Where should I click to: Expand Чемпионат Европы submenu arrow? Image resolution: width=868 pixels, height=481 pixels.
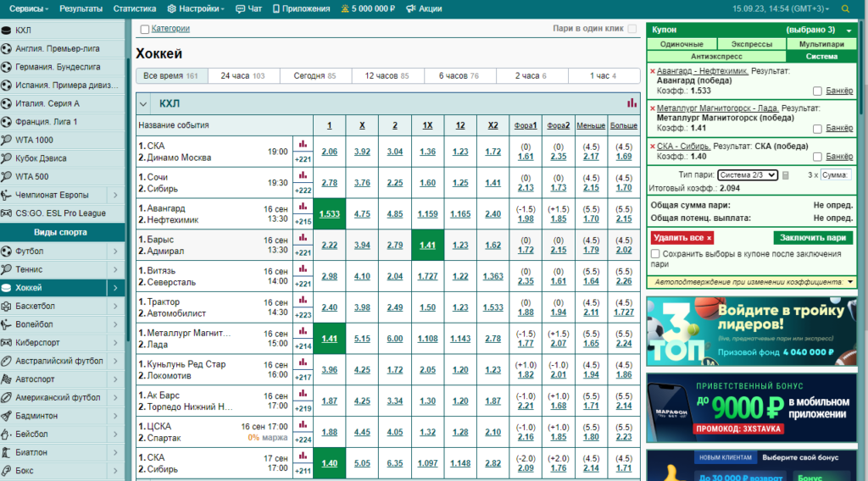coord(115,195)
